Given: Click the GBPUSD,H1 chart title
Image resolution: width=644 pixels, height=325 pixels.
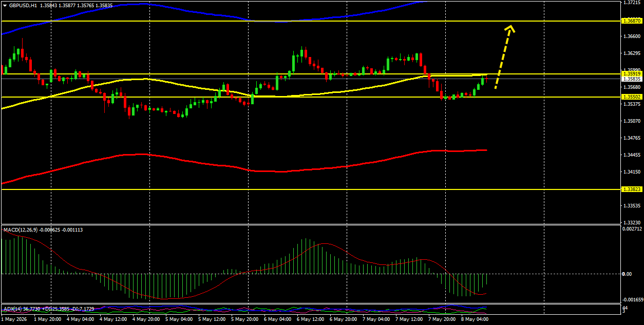Looking at the screenshot, I should pos(23,6).
